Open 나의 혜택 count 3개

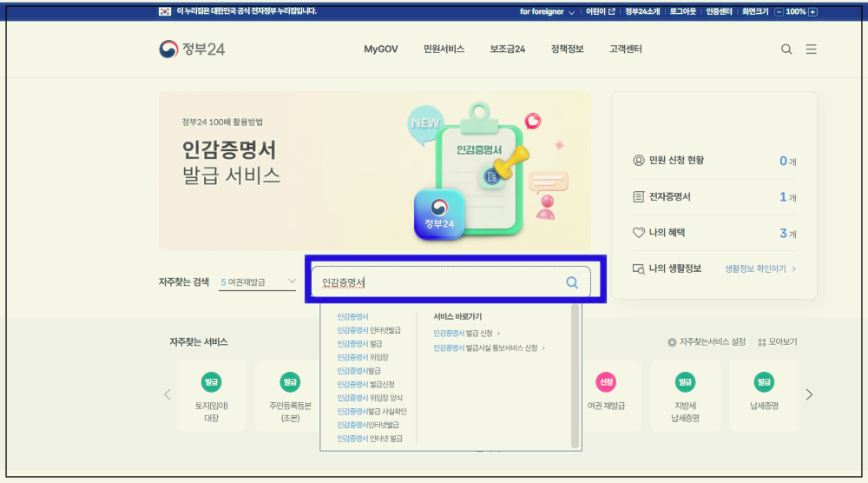point(788,233)
